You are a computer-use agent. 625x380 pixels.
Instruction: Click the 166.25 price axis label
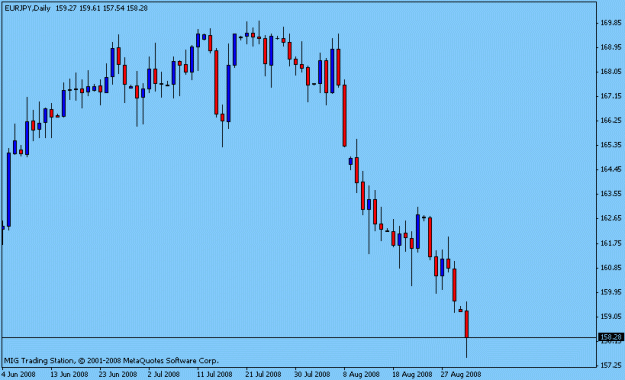[611, 120]
